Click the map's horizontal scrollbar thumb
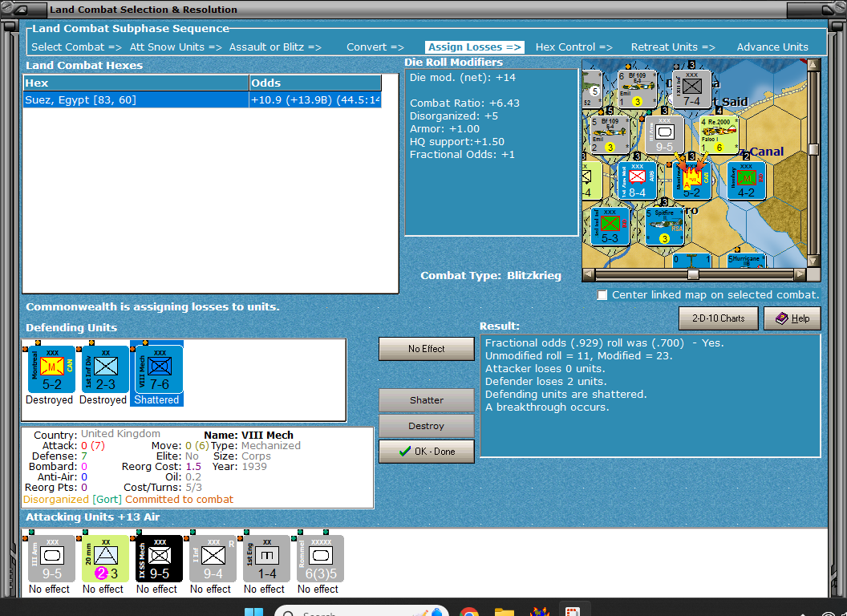 [693, 274]
